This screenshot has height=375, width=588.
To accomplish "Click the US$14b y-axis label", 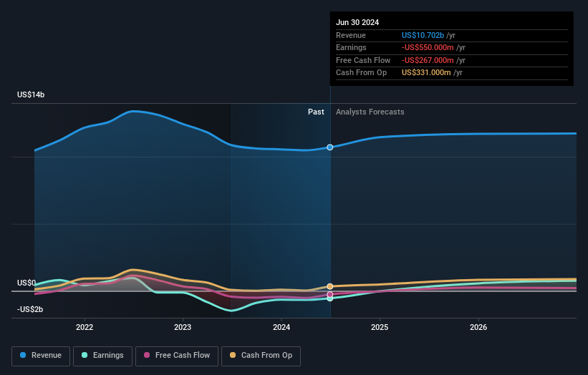I will pyautogui.click(x=31, y=94).
